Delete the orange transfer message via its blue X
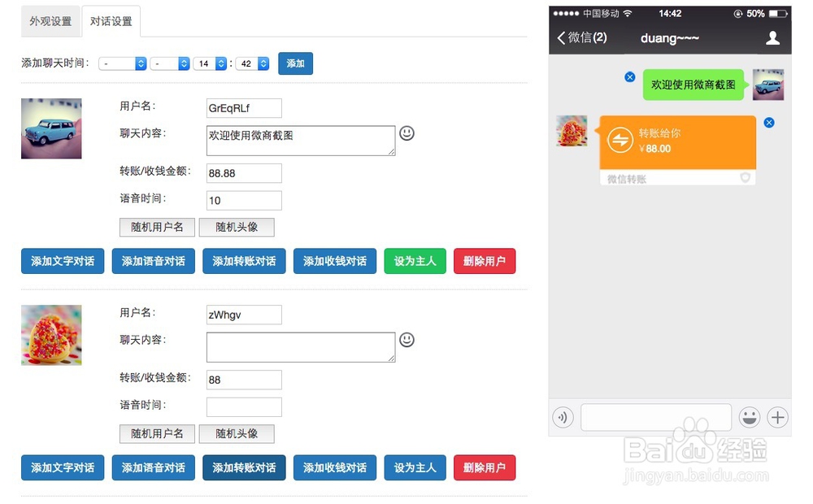813x504 pixels. (769, 122)
